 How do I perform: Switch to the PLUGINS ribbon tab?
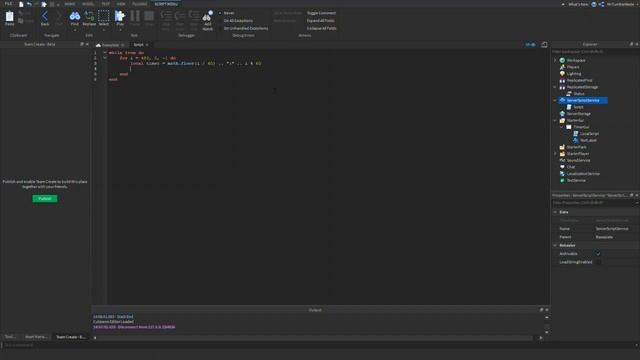139,4
